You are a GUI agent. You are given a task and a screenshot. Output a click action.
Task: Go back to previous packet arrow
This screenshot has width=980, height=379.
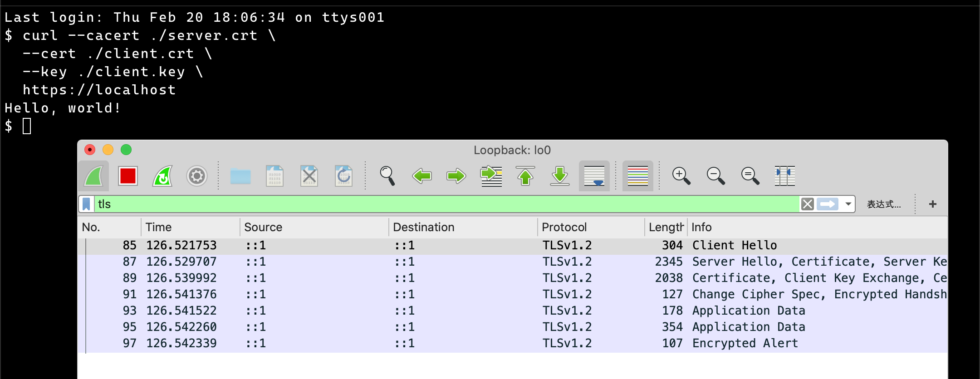point(422,176)
